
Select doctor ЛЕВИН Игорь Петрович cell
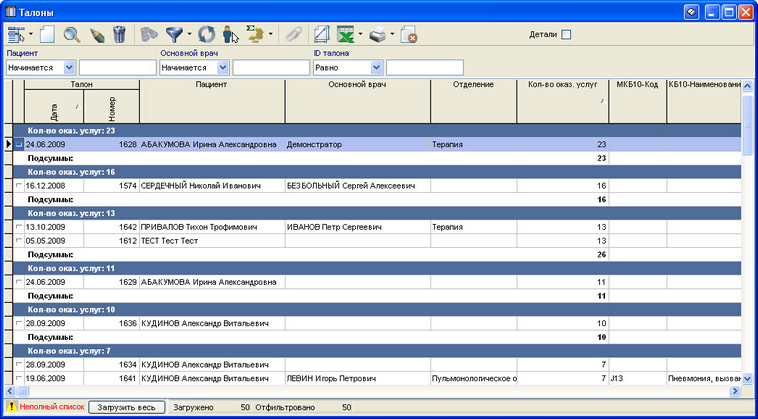pyautogui.click(x=358, y=378)
